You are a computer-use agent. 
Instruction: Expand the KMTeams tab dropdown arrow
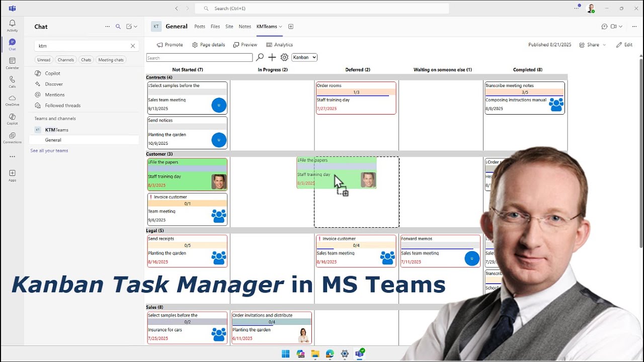point(280,27)
